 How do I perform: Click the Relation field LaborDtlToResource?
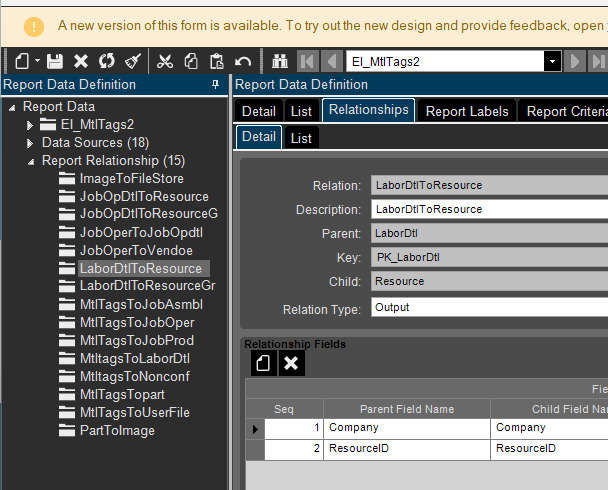tap(489, 185)
